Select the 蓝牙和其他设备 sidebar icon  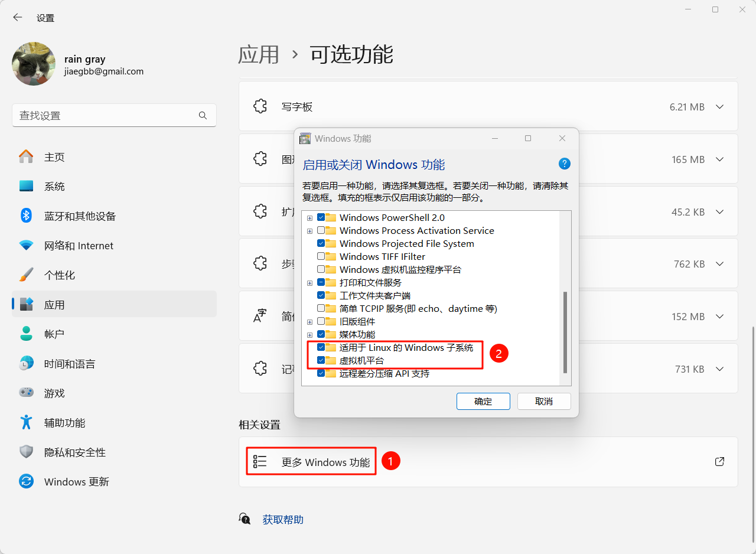(x=26, y=216)
